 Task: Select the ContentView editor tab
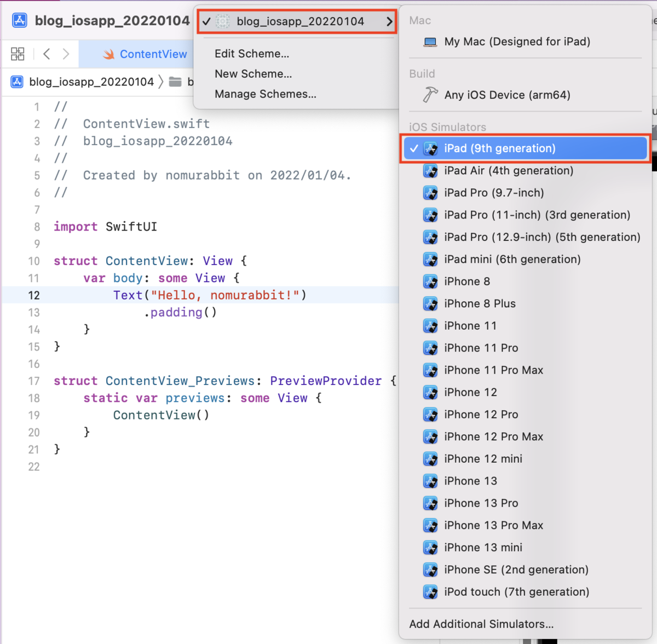(x=137, y=54)
